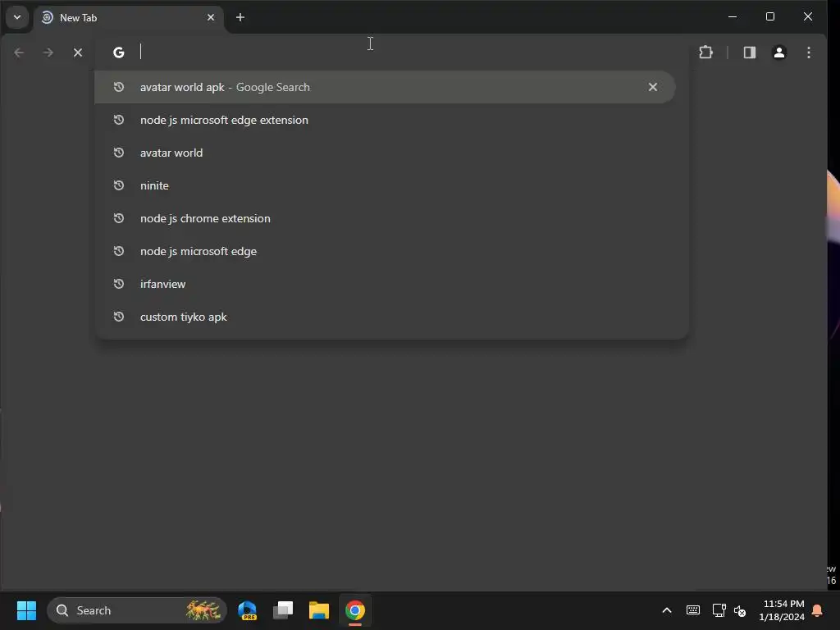
Task: Click Chrome icon in taskbar
Action: tap(354, 610)
